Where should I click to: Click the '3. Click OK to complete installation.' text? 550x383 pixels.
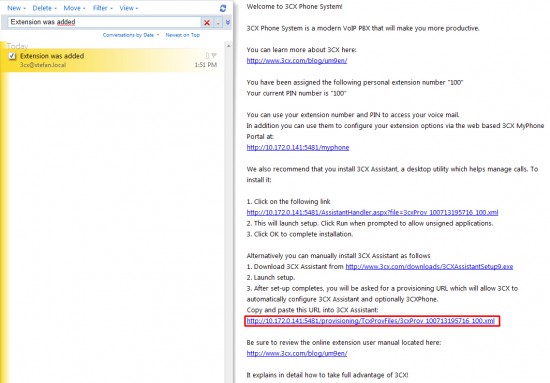pyautogui.click(x=300, y=234)
